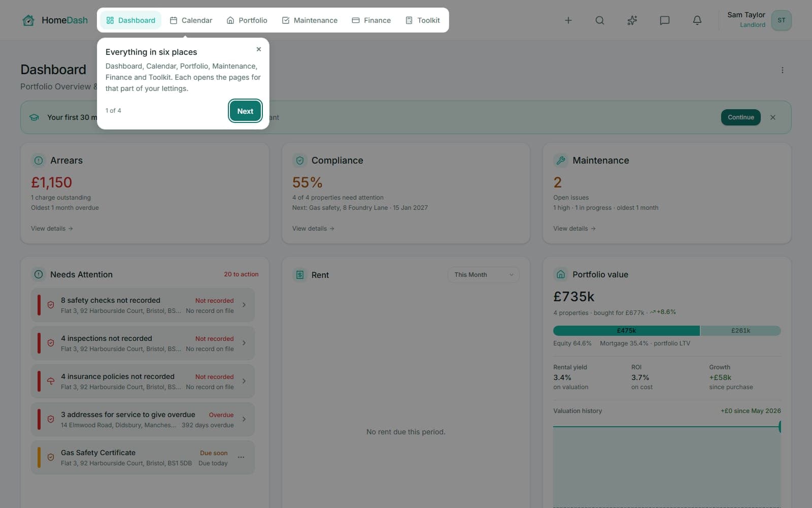Open the Gas Safety Certificate ellipsis menu
812x508 pixels.
click(x=241, y=457)
